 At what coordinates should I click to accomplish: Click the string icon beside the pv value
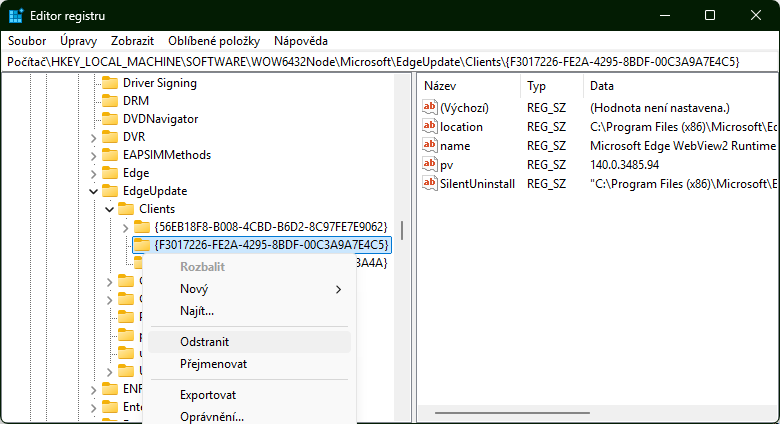point(430,165)
